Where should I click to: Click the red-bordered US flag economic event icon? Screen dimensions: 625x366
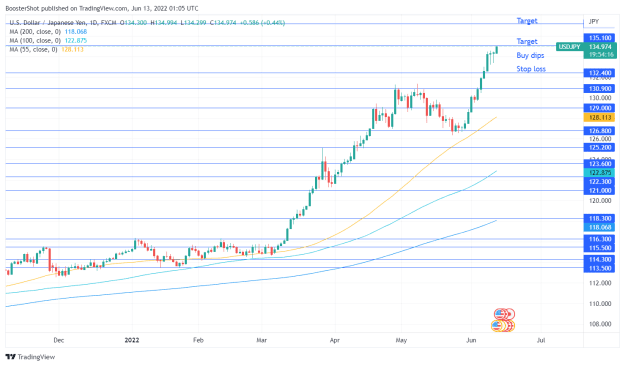499,314
